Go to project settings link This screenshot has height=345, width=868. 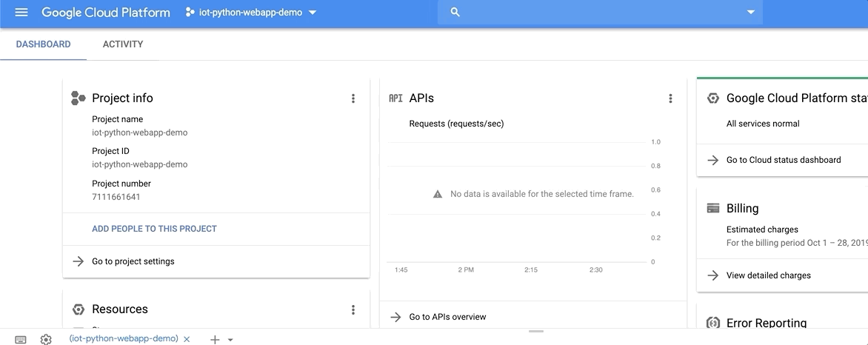click(133, 261)
